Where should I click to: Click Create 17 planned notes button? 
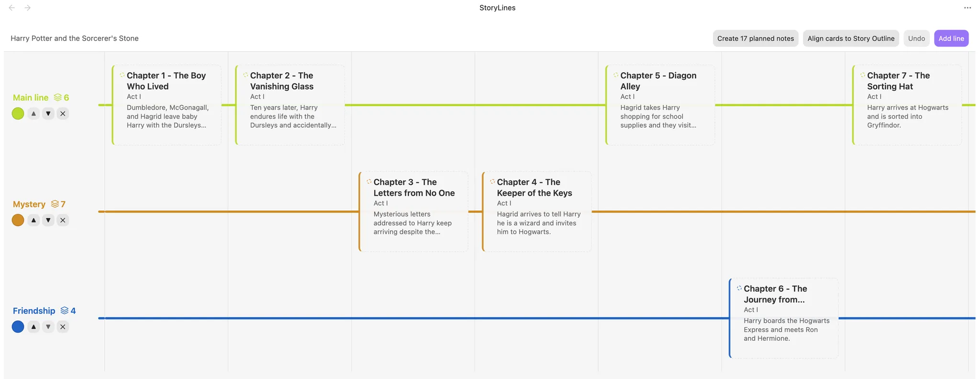click(756, 38)
